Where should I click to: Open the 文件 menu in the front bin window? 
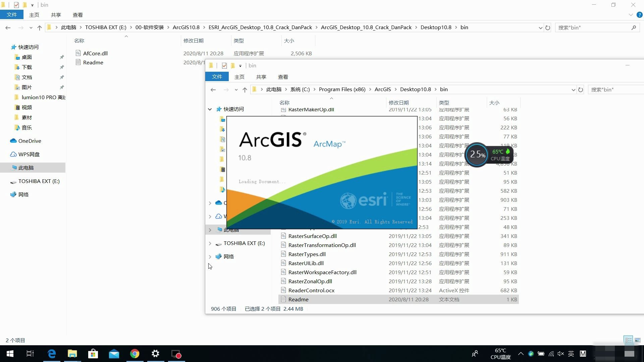pyautogui.click(x=217, y=76)
